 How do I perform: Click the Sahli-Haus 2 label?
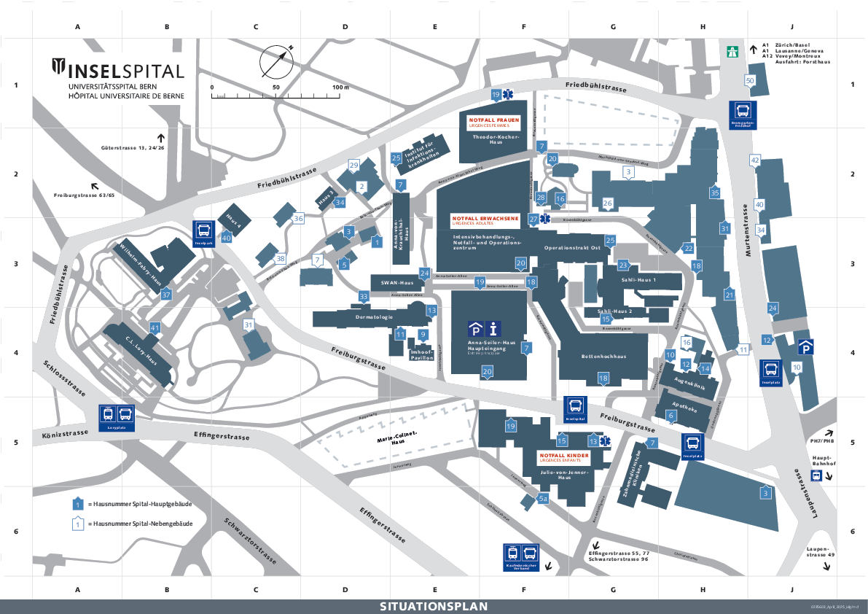614,311
